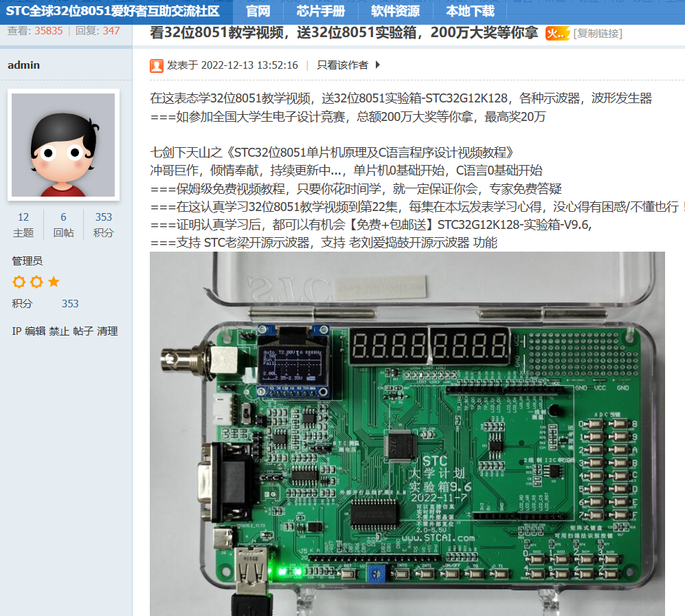Click the author avatar icon beside 发表于
Image resolution: width=685 pixels, height=616 pixels.
pyautogui.click(x=157, y=65)
